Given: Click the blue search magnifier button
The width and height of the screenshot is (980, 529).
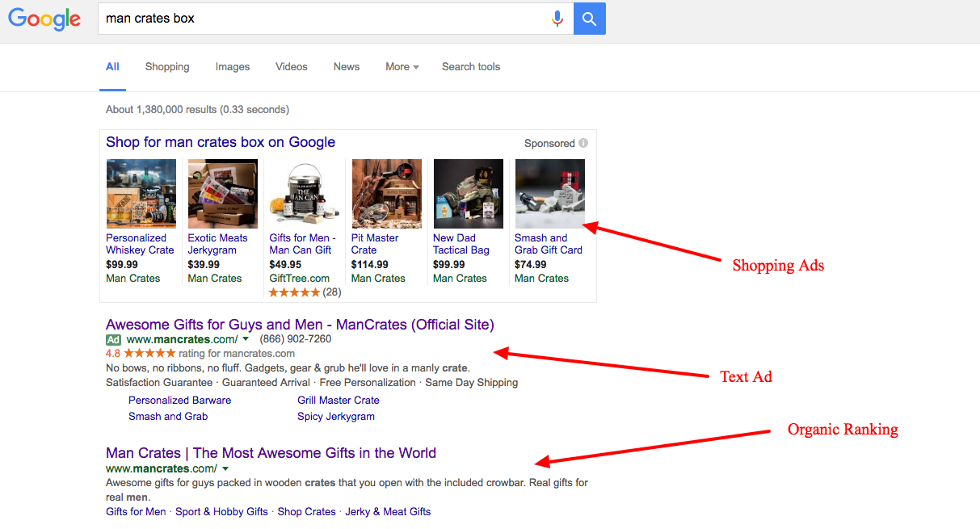Looking at the screenshot, I should [x=590, y=19].
